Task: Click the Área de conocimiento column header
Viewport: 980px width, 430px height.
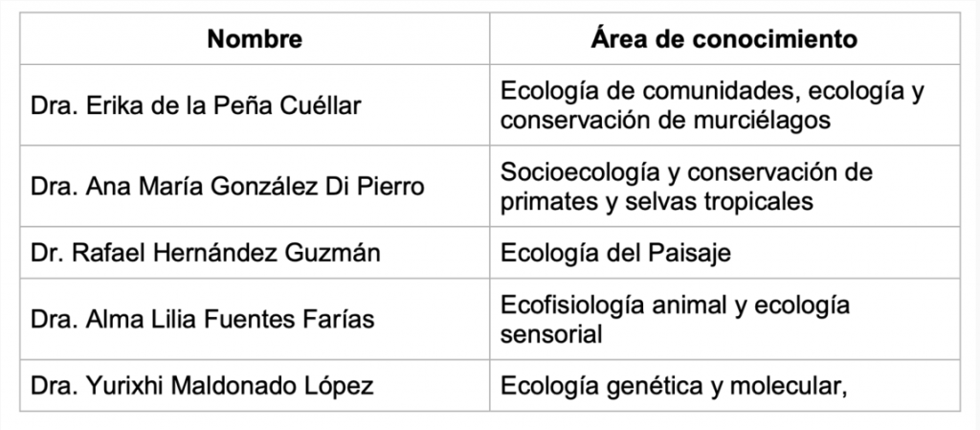Action: click(724, 38)
